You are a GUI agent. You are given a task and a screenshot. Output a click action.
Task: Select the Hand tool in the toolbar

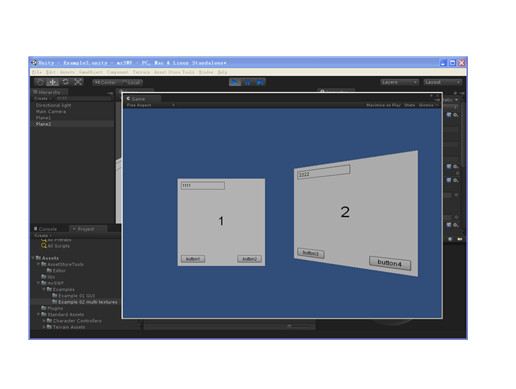coord(40,82)
